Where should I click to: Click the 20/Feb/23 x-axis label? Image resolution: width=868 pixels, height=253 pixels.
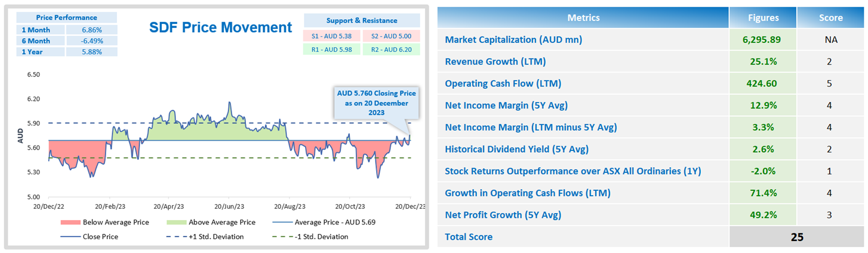pyautogui.click(x=110, y=206)
